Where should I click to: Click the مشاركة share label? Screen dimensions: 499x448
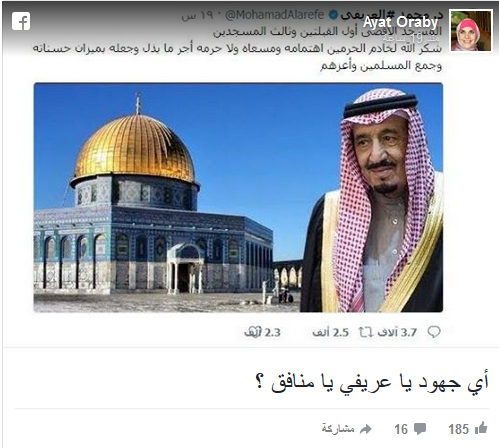338,428
